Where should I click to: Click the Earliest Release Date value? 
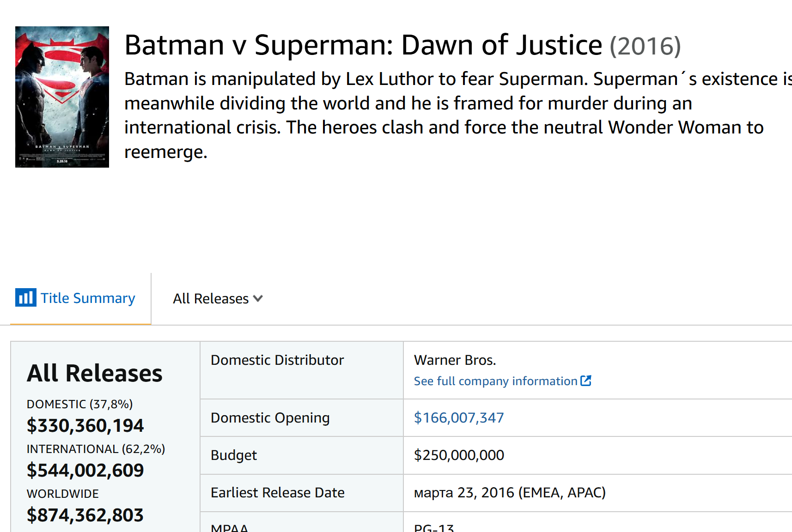click(x=510, y=493)
